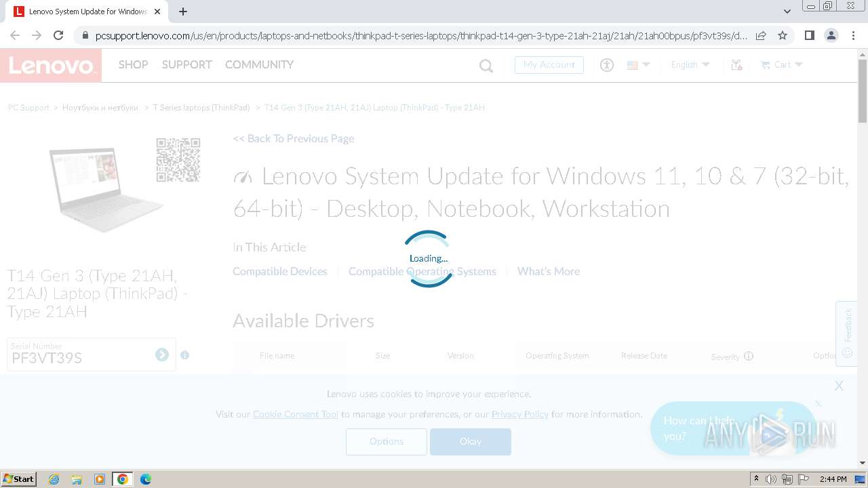Click the volume speaker tray icon
The image size is (868, 488).
coord(771,479)
